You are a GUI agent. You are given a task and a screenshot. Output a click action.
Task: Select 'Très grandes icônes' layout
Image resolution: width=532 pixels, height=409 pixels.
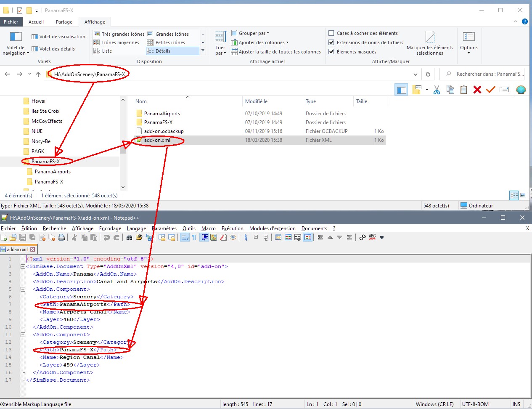tap(119, 34)
